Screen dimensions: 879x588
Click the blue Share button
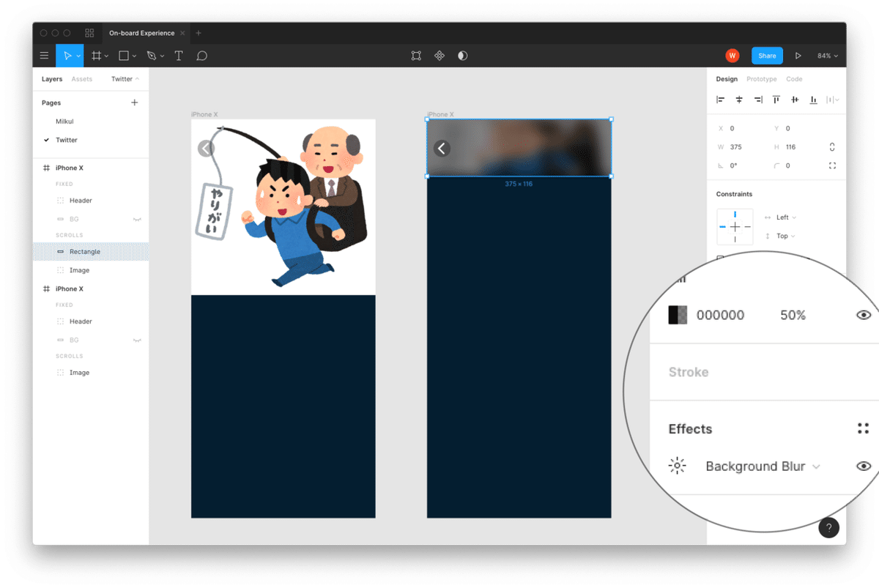(x=767, y=56)
